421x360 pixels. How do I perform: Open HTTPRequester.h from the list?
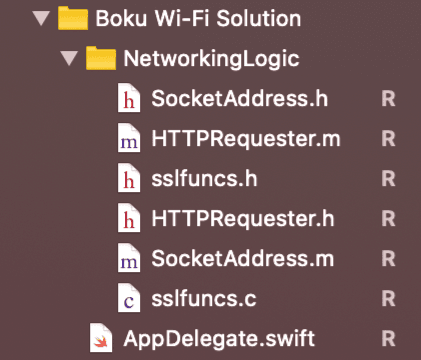[243, 219]
